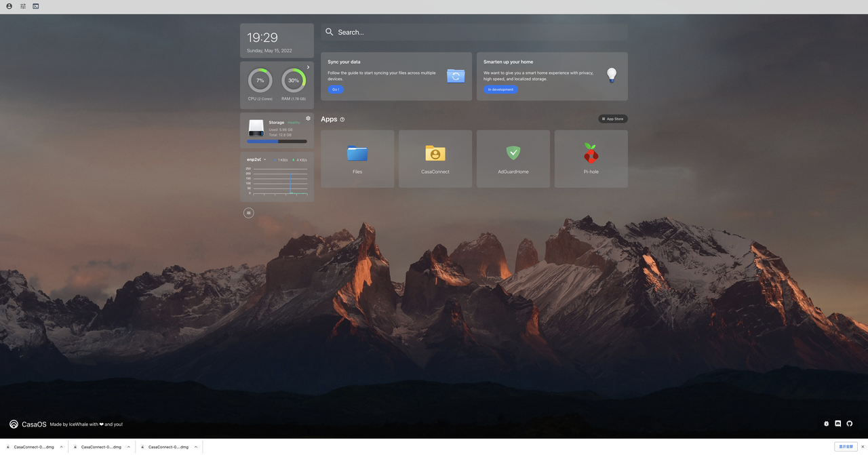Open storage settings gear icon
The width and height of the screenshot is (868, 455).
(x=308, y=118)
